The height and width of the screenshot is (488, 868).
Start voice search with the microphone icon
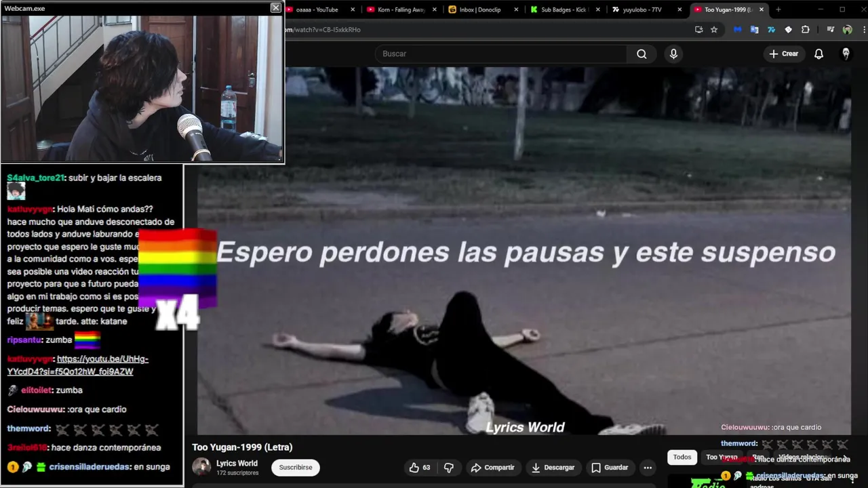coord(673,54)
